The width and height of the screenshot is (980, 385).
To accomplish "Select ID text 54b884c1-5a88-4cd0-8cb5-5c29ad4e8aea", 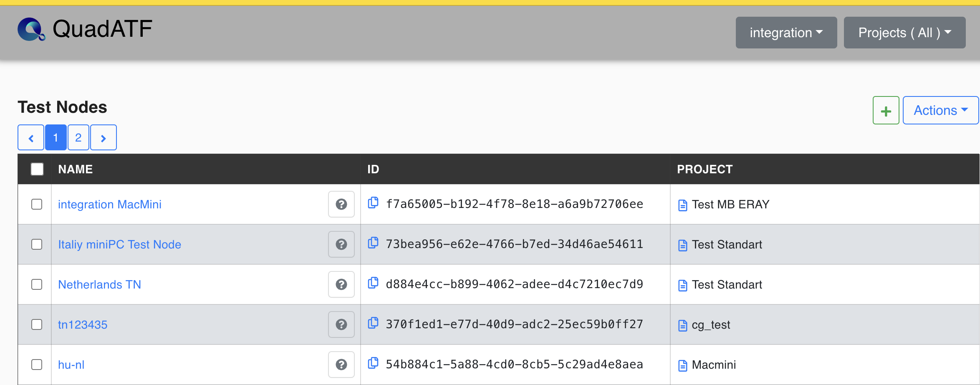I will point(514,364).
